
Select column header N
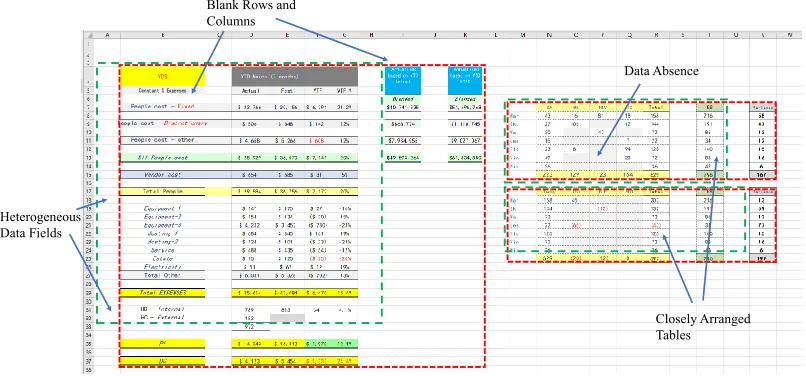pyautogui.click(x=549, y=35)
